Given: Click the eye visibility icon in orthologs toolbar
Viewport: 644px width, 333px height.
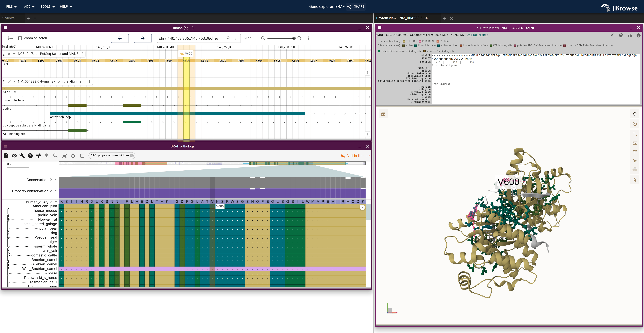Looking at the screenshot, I should click(14, 156).
